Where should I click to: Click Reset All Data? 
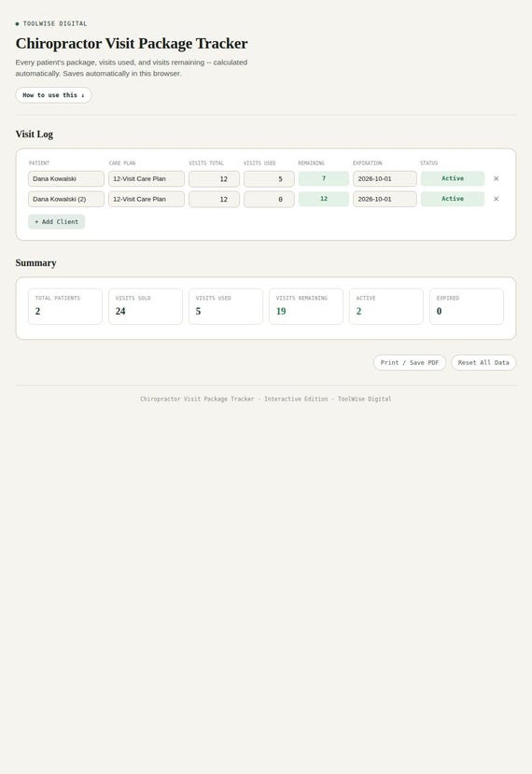[x=483, y=363]
